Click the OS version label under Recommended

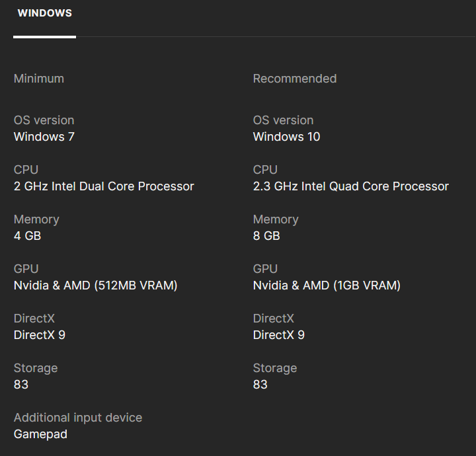(283, 120)
